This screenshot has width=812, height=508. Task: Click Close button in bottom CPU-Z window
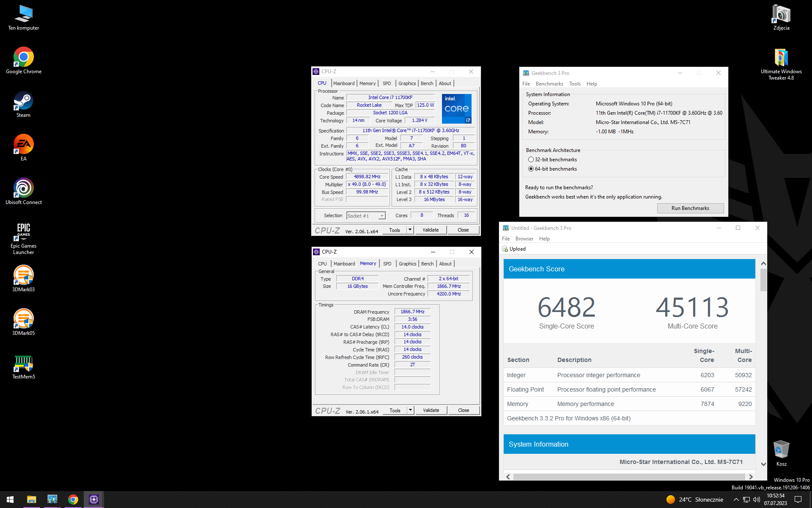click(x=464, y=410)
